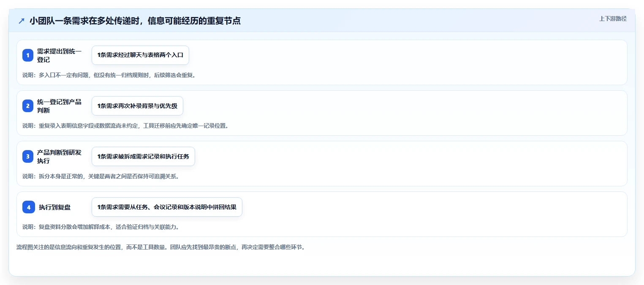
Task: Click the arrow icon beside the title
Action: (x=22, y=21)
